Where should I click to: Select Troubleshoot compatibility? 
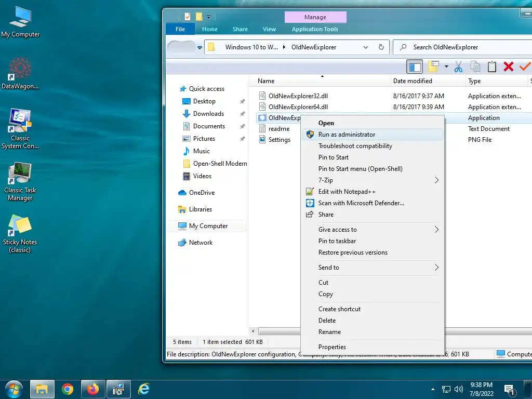click(372, 146)
